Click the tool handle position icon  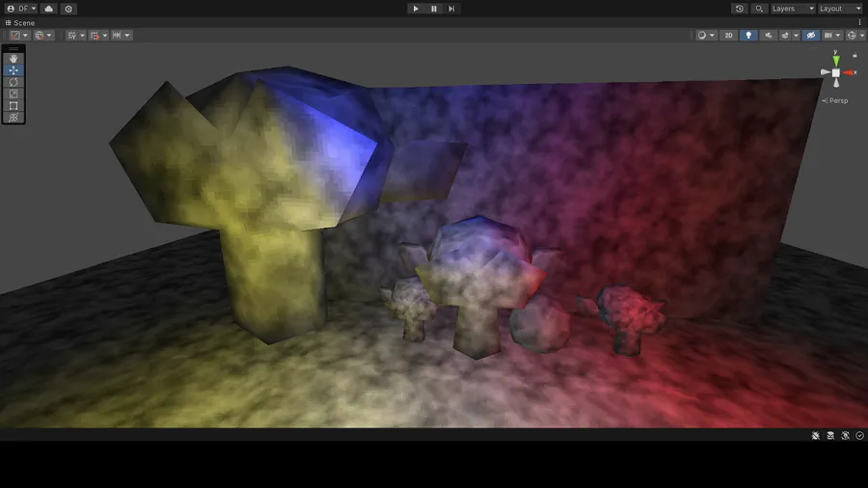15,35
